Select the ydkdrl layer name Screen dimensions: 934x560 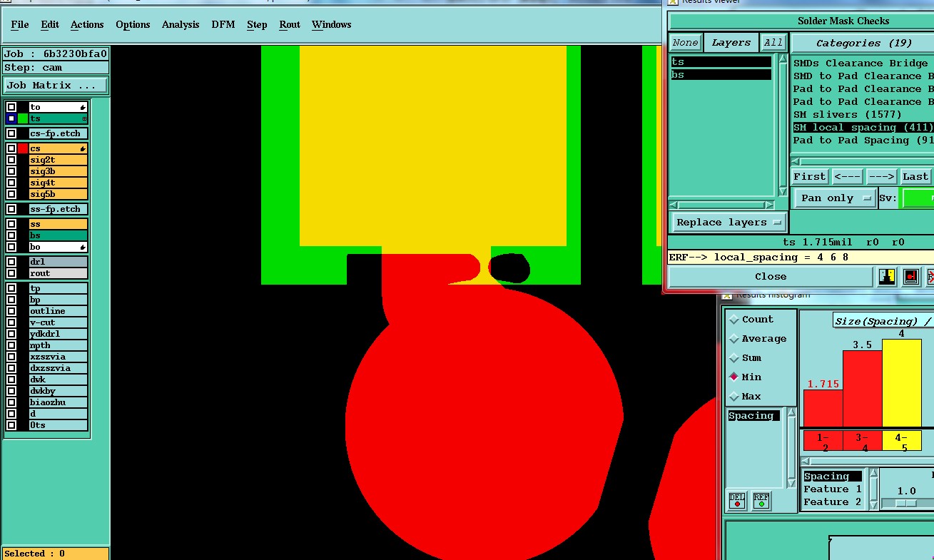[59, 334]
